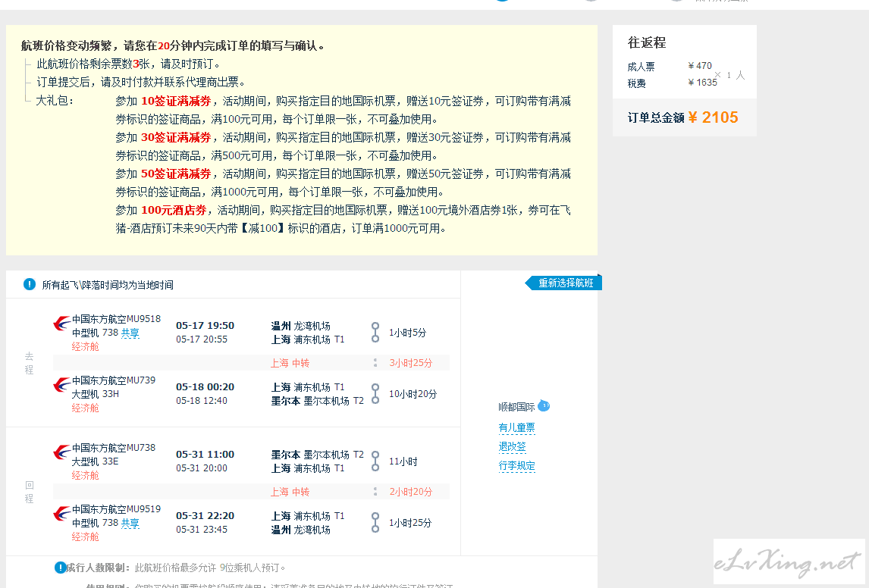This screenshot has width=869, height=588.
Task: Click the 回程 return label
Action: coord(29,492)
